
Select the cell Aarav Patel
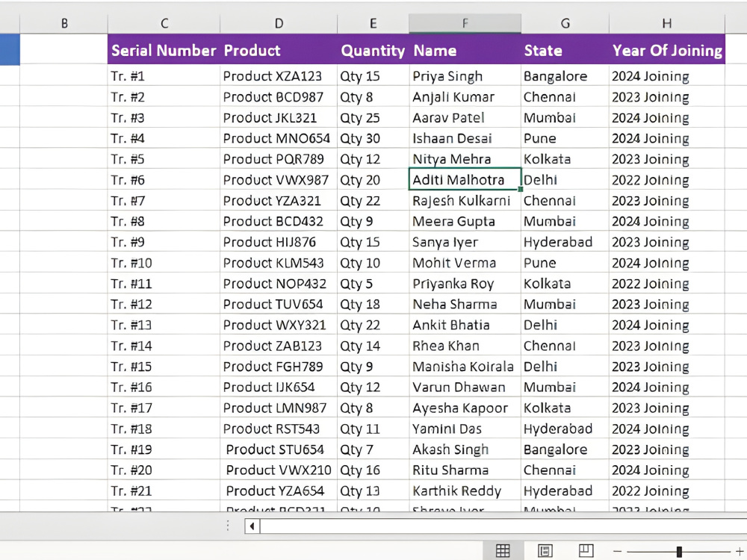click(x=465, y=118)
